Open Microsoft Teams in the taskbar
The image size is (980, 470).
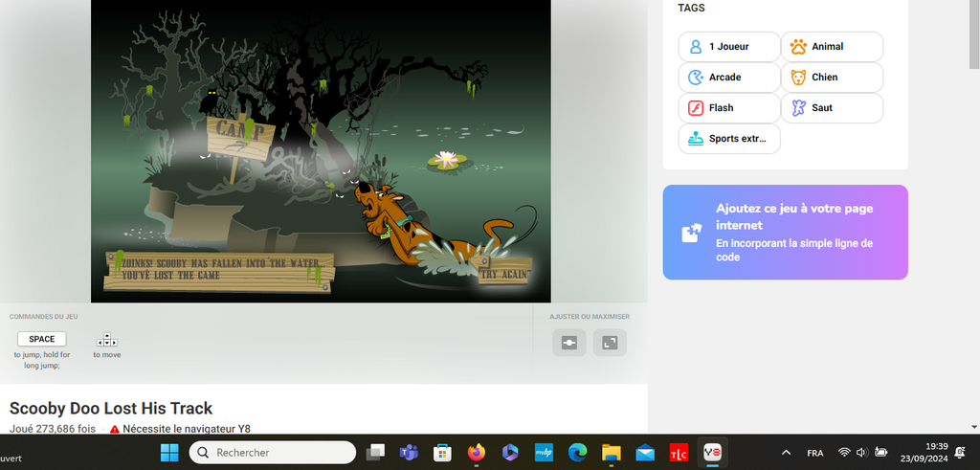coord(409,453)
